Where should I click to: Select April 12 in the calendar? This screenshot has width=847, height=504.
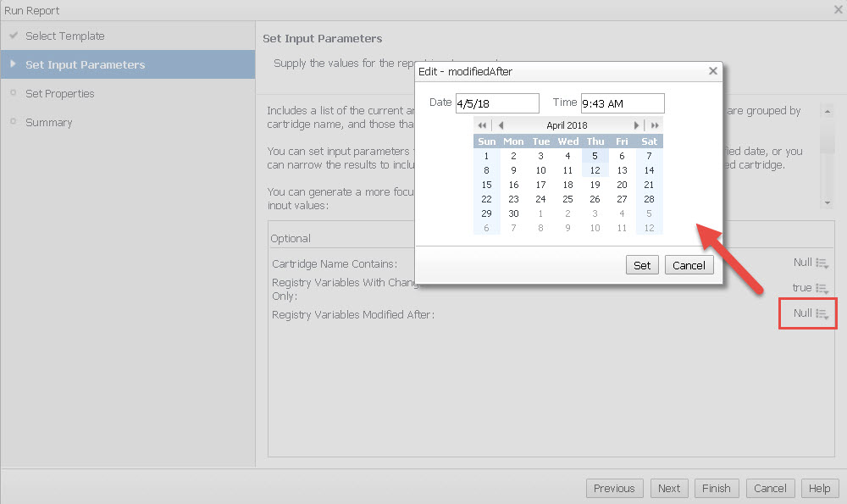click(595, 170)
